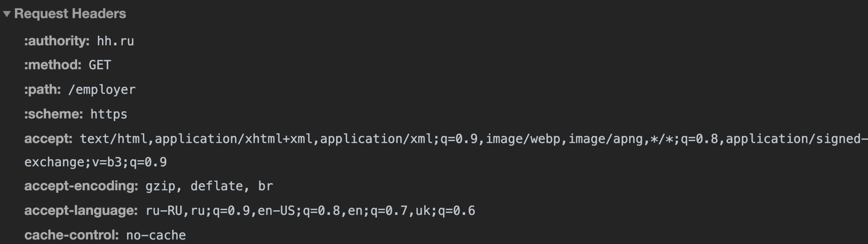Click the hh.ru authority value

point(115,41)
